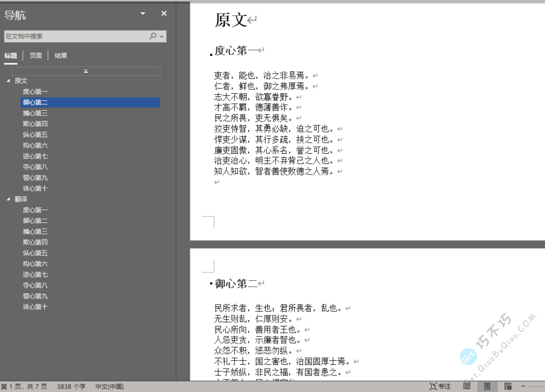Switch to Web Layout view icon
This screenshot has width=545, height=392.
point(508,386)
